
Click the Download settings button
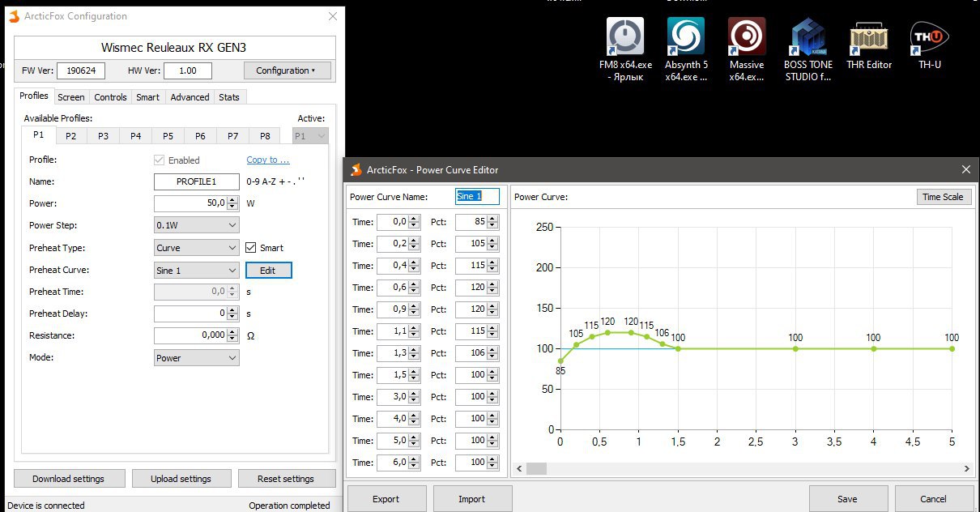click(x=69, y=479)
